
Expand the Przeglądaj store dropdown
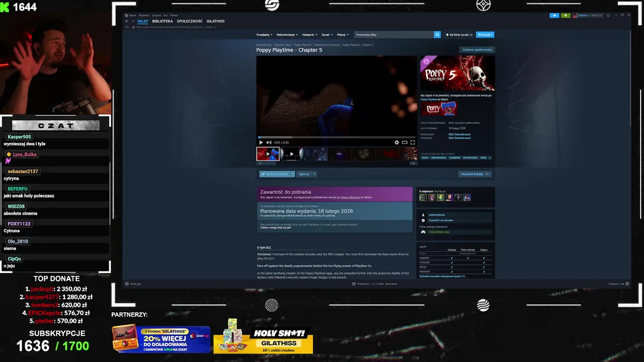tap(264, 35)
